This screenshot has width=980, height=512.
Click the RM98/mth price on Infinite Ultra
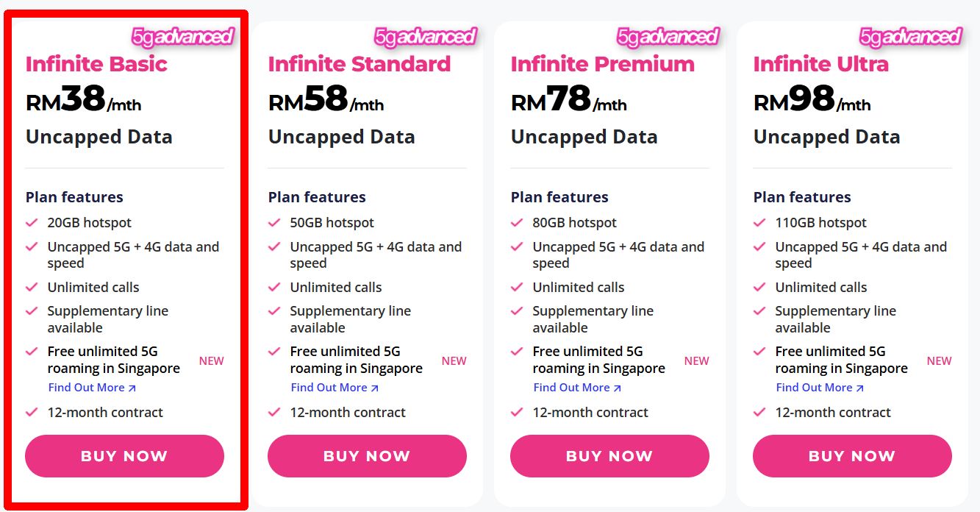(x=812, y=100)
